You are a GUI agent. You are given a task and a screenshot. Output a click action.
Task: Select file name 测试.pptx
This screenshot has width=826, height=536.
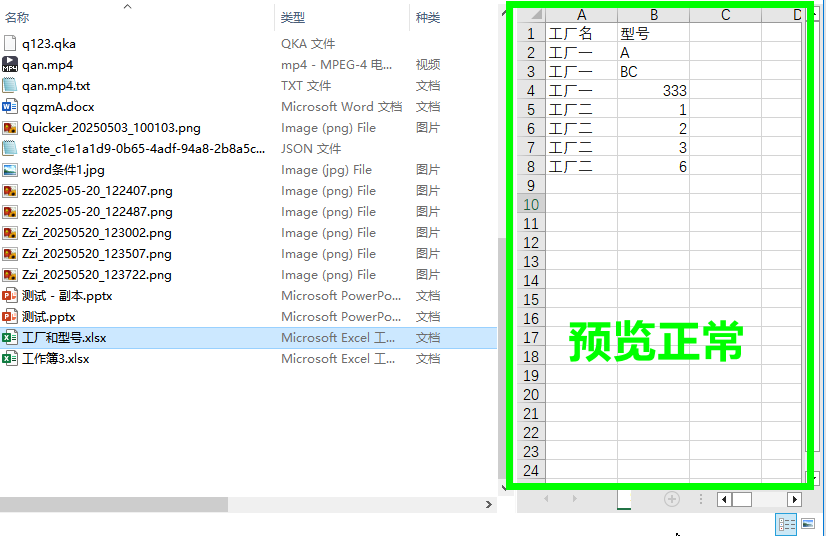[x=48, y=317]
